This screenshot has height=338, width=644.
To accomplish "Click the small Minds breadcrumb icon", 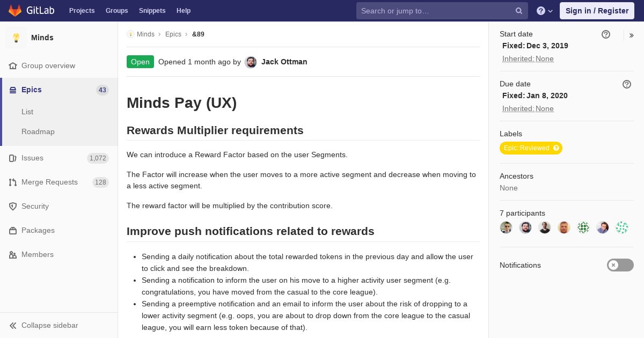I will click(x=130, y=34).
